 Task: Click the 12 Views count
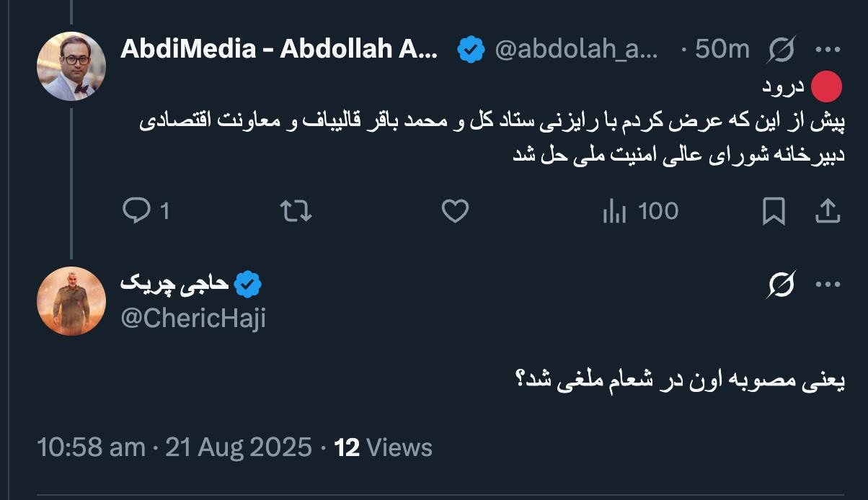click(x=384, y=447)
